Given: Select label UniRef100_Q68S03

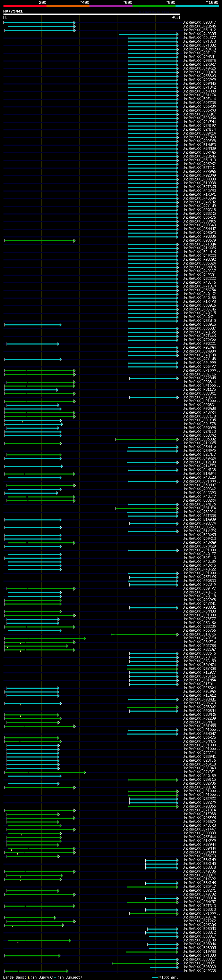Looking at the screenshot, I should [199, 76].
